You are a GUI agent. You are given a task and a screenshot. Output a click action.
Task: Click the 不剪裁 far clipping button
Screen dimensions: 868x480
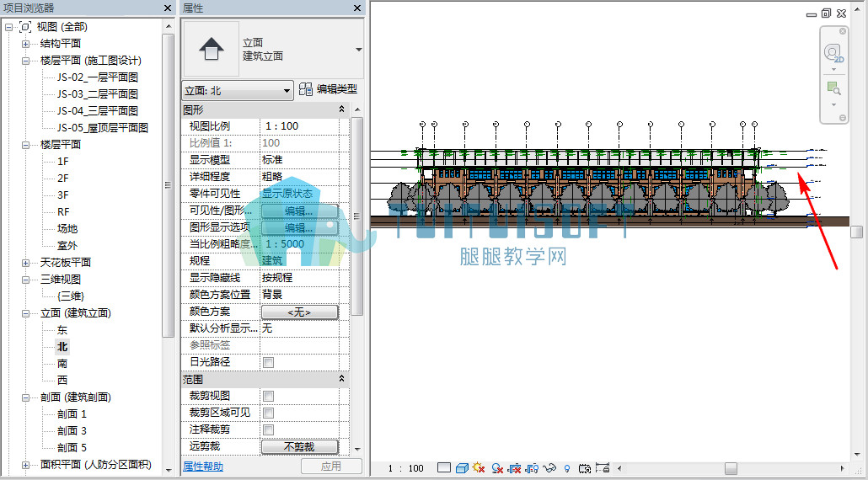299,447
